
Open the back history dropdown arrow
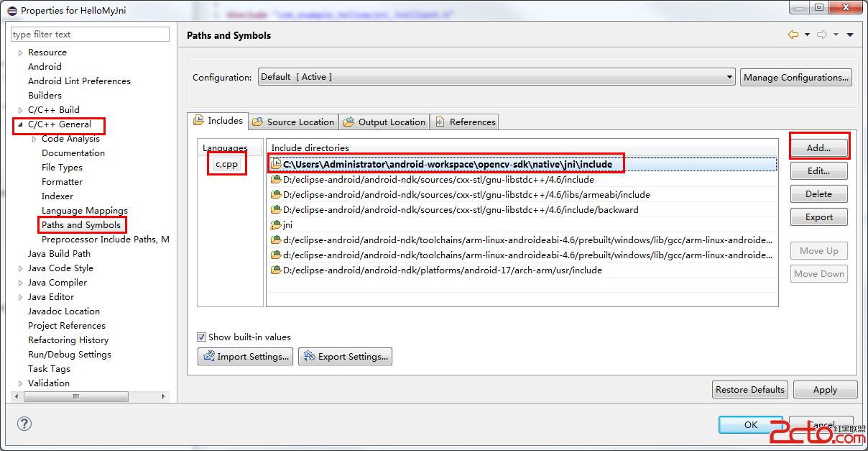[x=807, y=35]
